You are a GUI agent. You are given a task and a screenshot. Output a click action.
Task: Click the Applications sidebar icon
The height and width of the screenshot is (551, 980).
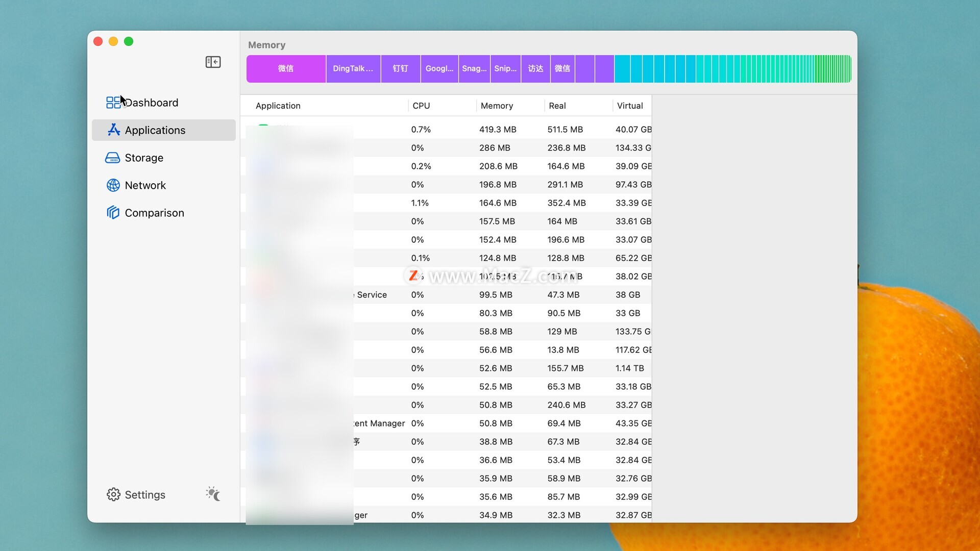tap(113, 130)
